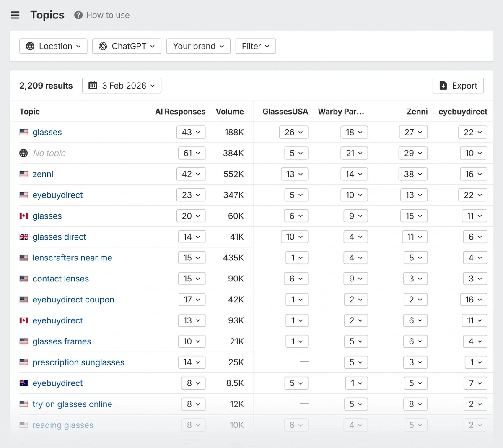The height and width of the screenshot is (448, 503).
Task: Click the Australian flag beside eyebuydirect
Action: click(x=24, y=383)
